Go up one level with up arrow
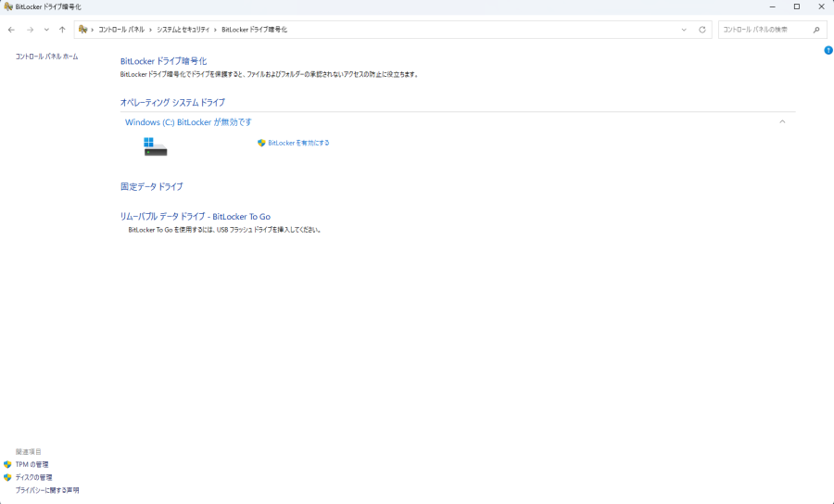The image size is (834, 504). [x=62, y=30]
